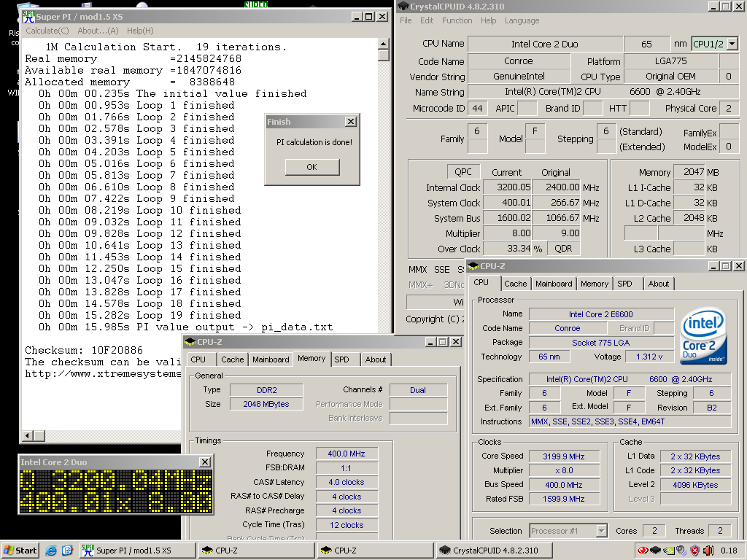Open the Language menu in CrystalCPUID
The height and width of the screenshot is (560, 747).
522,20
